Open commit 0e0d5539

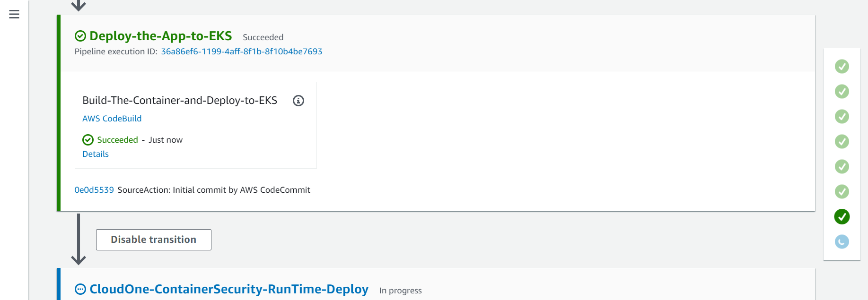pyautogui.click(x=94, y=190)
